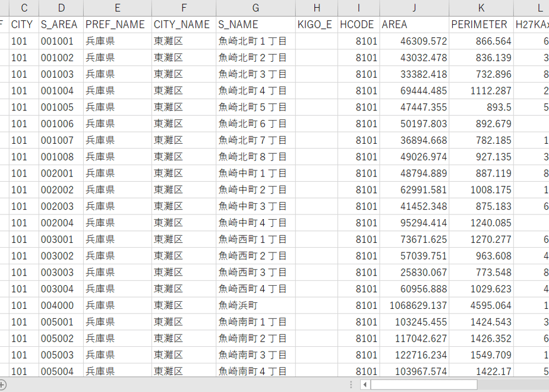Select column D header
The height and width of the screenshot is (392, 549).
(x=61, y=8)
